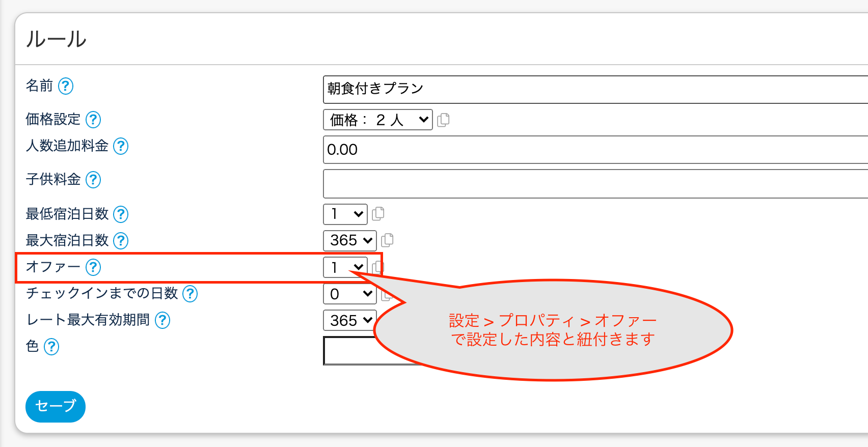The width and height of the screenshot is (868, 447).
Task: Open help for 価格設定
Action: [x=93, y=120]
